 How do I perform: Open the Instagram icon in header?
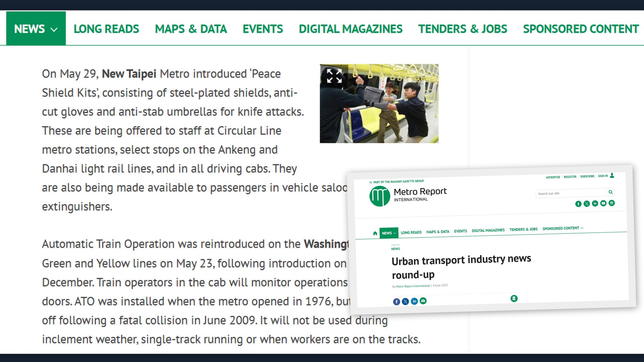(612, 203)
